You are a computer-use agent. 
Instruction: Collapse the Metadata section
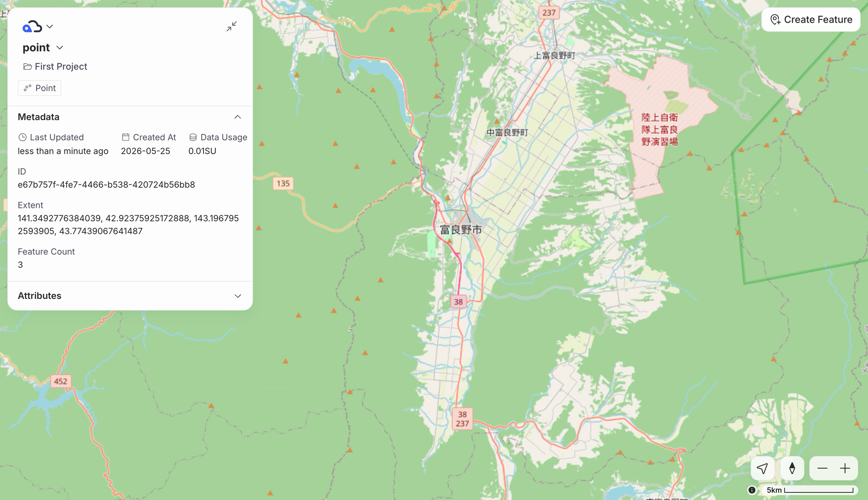point(237,117)
